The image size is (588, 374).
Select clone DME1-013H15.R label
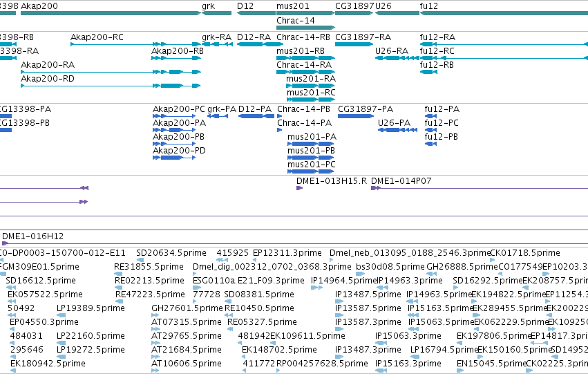[332, 181]
